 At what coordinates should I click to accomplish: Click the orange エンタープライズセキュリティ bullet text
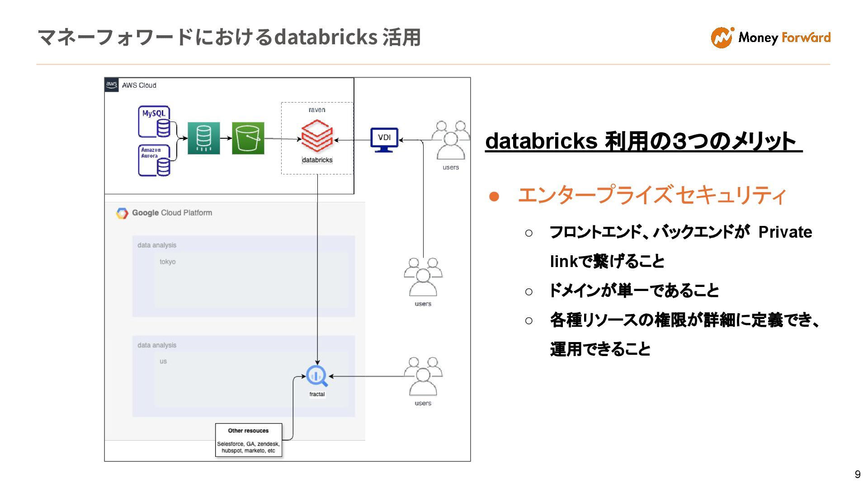click(x=651, y=195)
